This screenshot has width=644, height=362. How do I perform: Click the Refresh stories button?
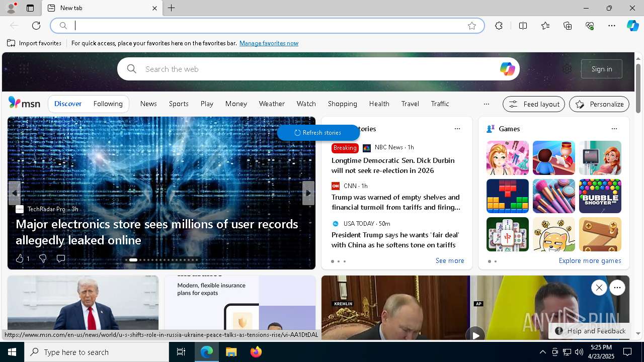tap(318, 133)
